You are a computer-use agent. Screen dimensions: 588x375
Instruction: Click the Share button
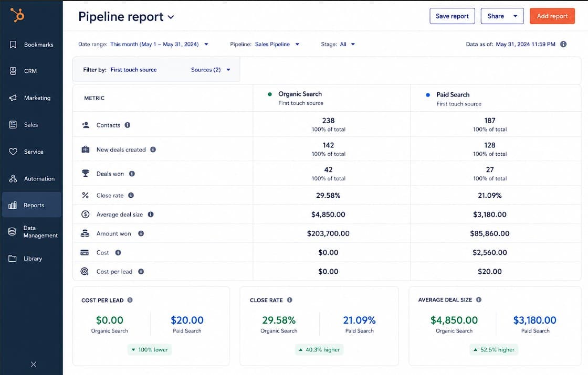tap(496, 16)
